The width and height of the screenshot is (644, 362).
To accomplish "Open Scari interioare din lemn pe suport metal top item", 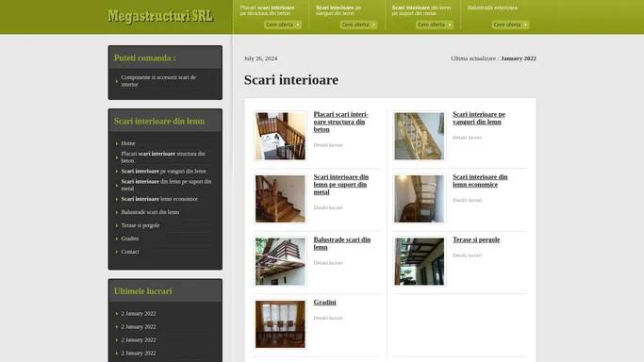I will (x=421, y=10).
